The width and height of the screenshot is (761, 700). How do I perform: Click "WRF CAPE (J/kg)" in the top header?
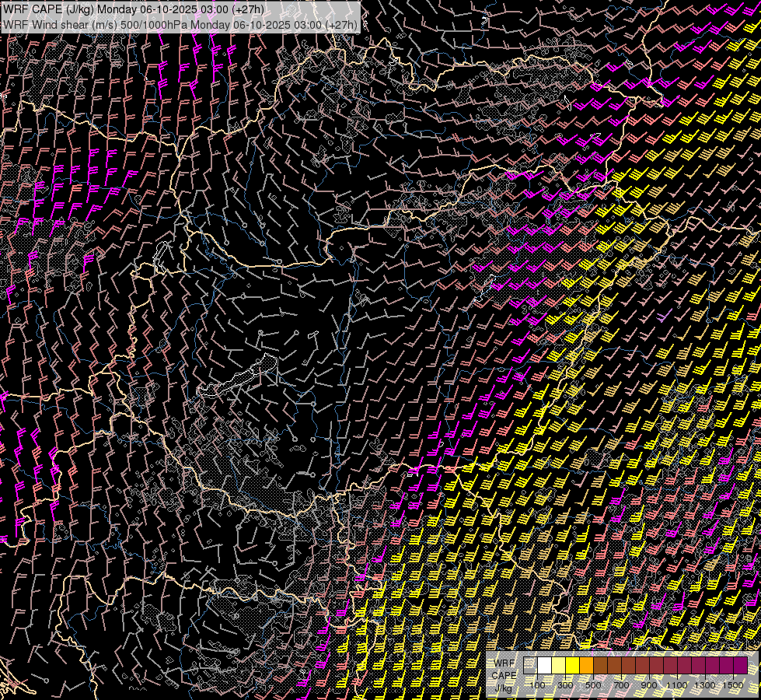48,9
